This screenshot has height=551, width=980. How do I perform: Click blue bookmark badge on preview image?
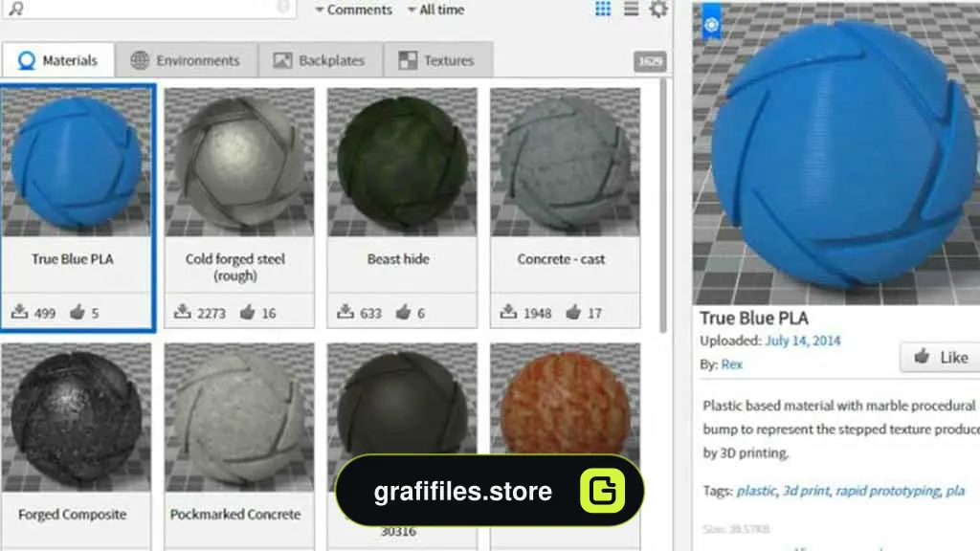coord(711,23)
